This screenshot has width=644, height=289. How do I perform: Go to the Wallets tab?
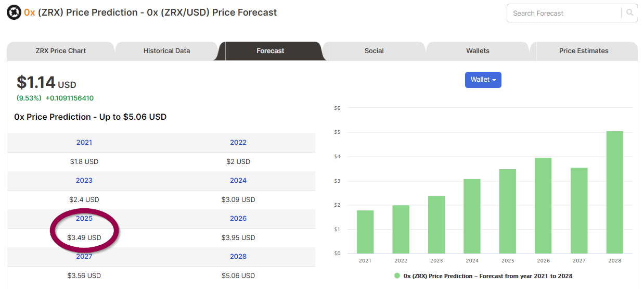tap(478, 51)
